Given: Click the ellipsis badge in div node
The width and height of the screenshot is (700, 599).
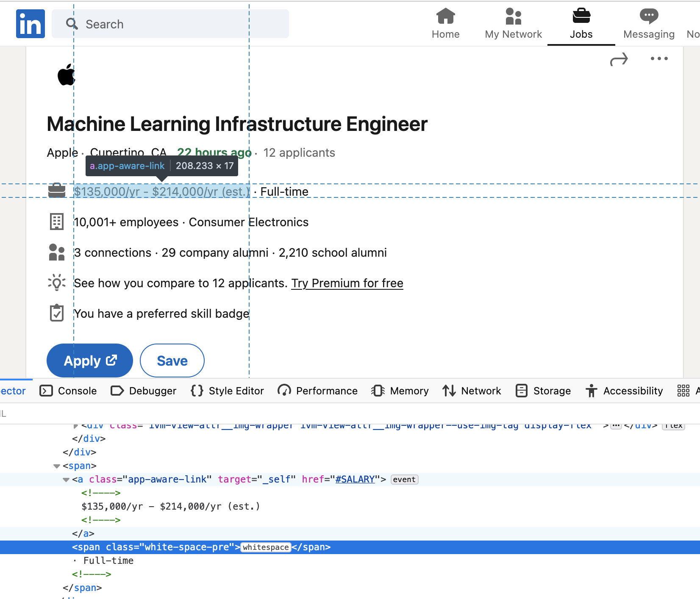Looking at the screenshot, I should (x=616, y=425).
